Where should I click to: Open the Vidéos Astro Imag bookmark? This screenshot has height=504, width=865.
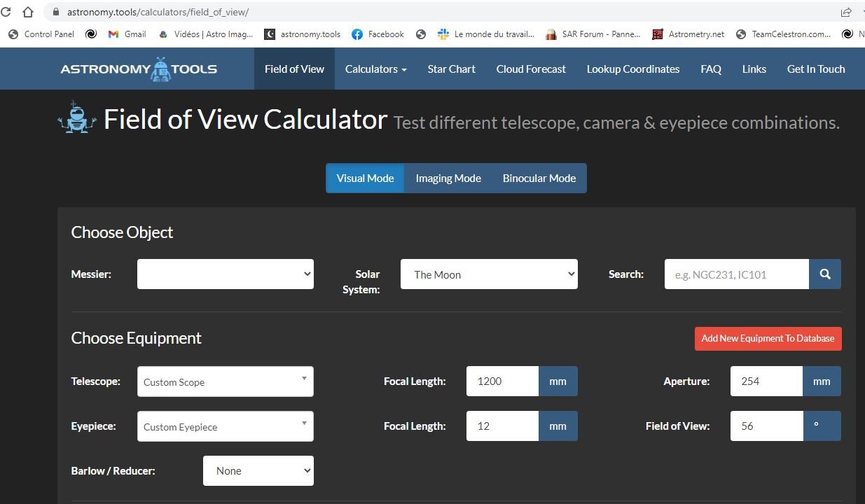(x=206, y=34)
